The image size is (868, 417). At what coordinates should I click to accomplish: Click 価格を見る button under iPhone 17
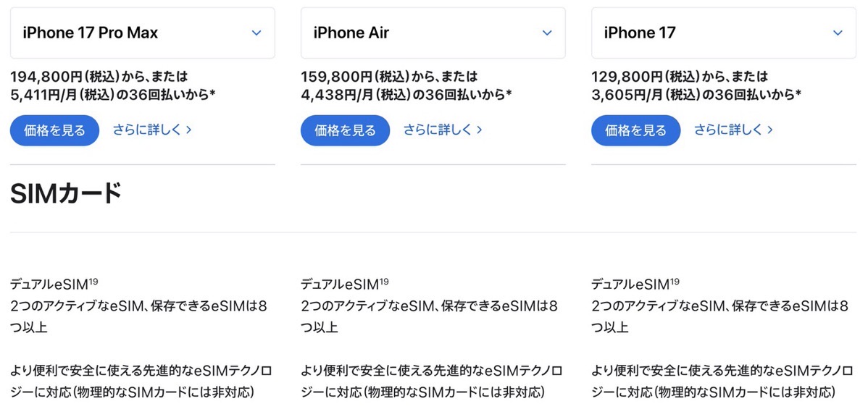pyautogui.click(x=635, y=130)
